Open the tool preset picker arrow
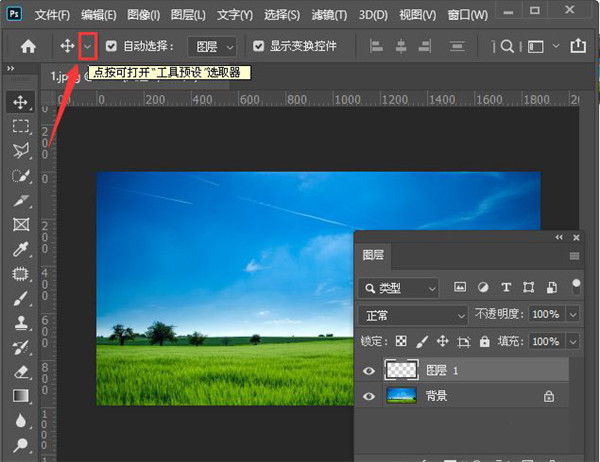This screenshot has width=600, height=462. coord(88,46)
